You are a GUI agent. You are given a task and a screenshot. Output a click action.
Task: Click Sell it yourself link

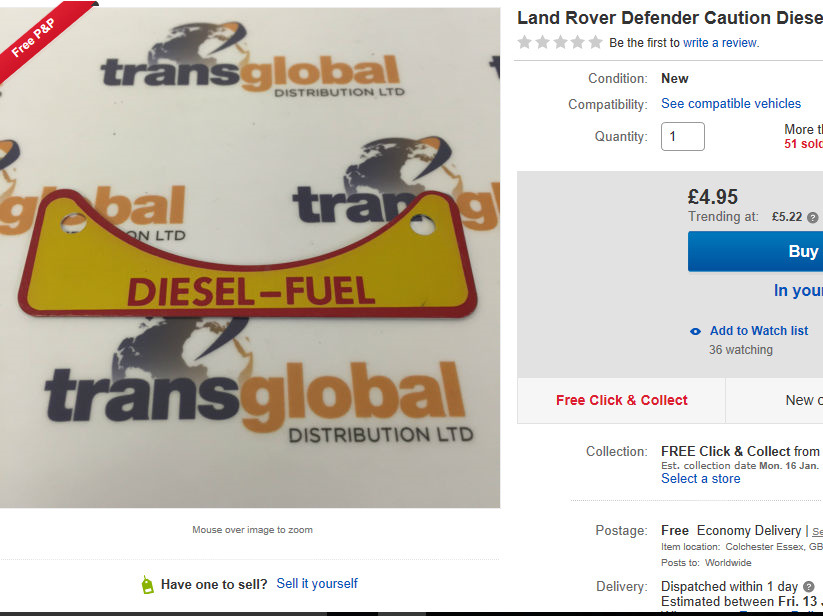317,583
